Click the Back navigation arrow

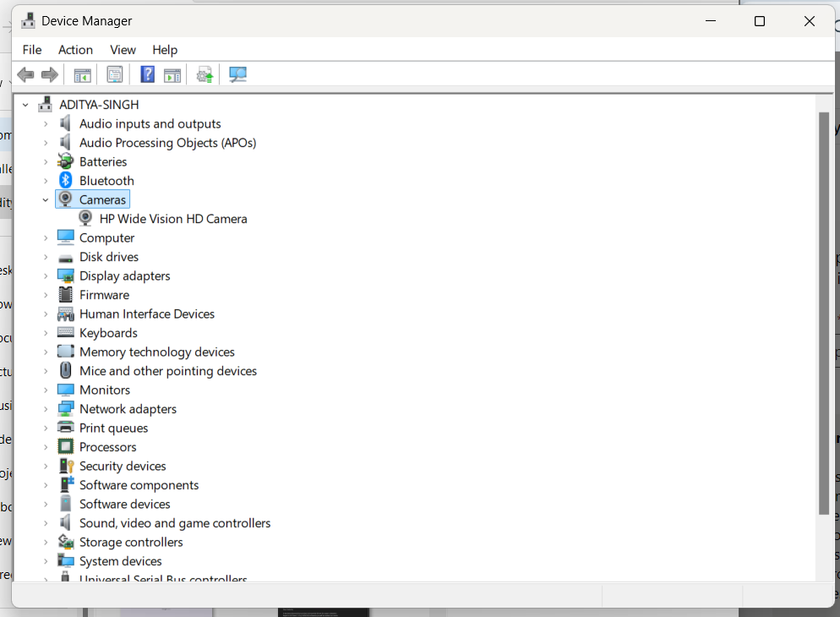pos(25,74)
